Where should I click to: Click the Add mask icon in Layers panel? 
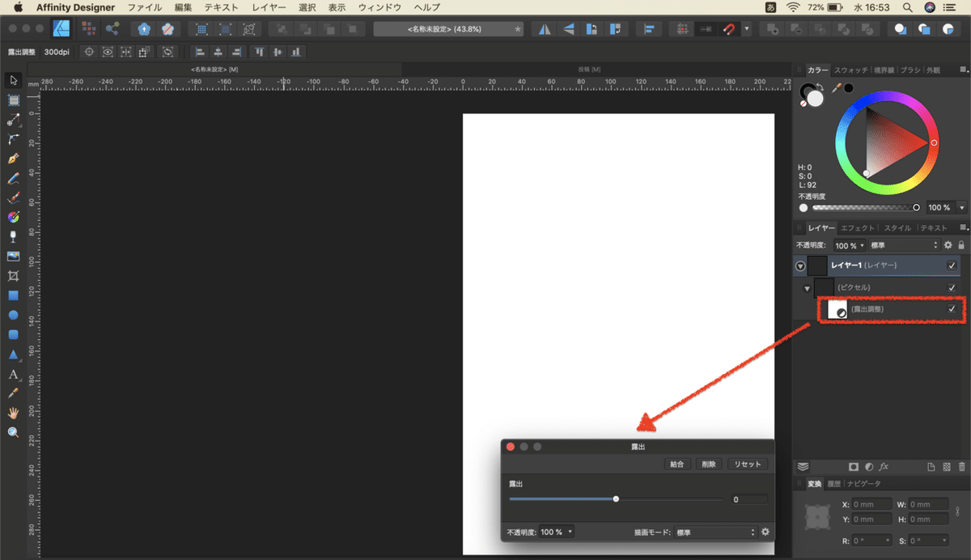[853, 467]
